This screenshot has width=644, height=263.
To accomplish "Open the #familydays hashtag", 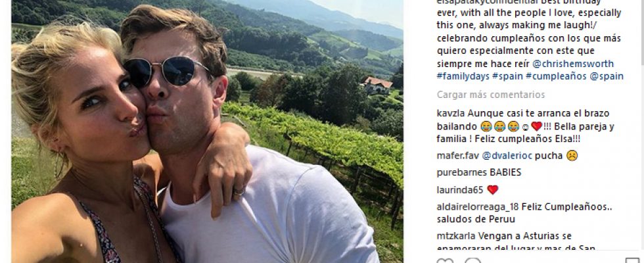I will pos(463,76).
